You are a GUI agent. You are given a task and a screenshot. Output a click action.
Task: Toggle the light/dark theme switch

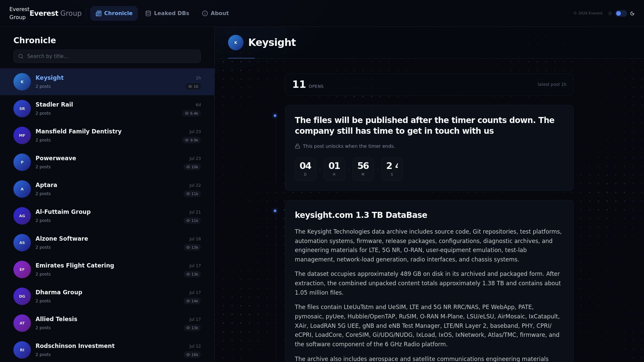click(621, 13)
